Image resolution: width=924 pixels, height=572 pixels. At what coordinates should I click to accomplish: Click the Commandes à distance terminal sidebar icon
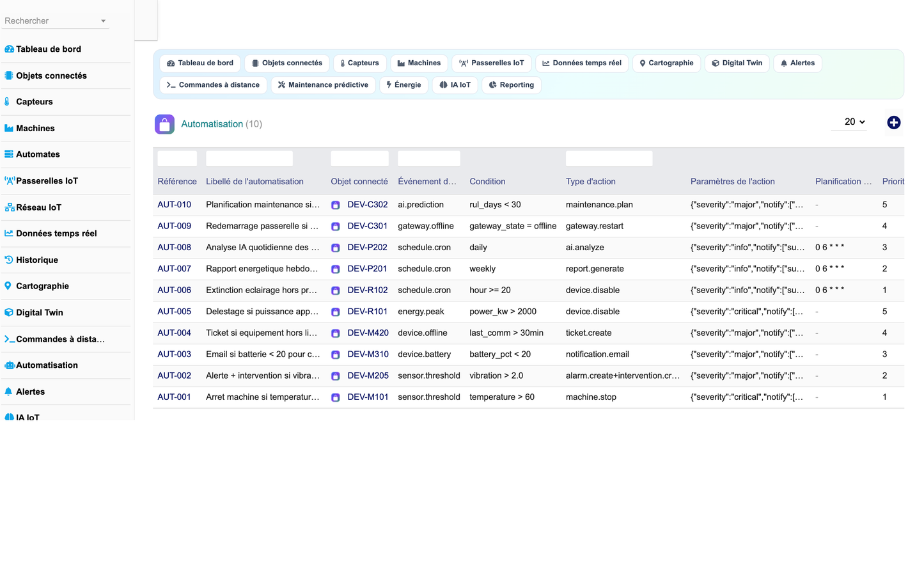click(x=10, y=339)
